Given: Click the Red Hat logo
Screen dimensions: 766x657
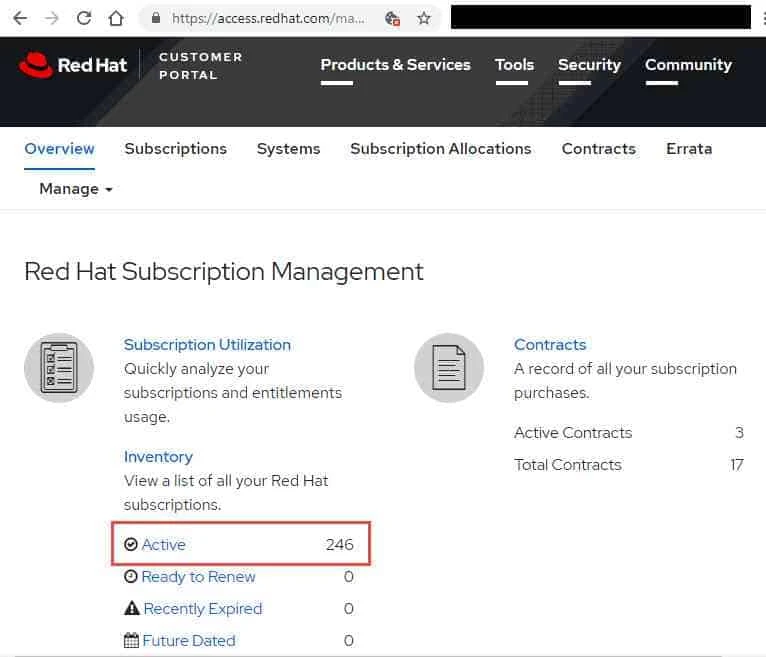Looking at the screenshot, I should pos(73,65).
